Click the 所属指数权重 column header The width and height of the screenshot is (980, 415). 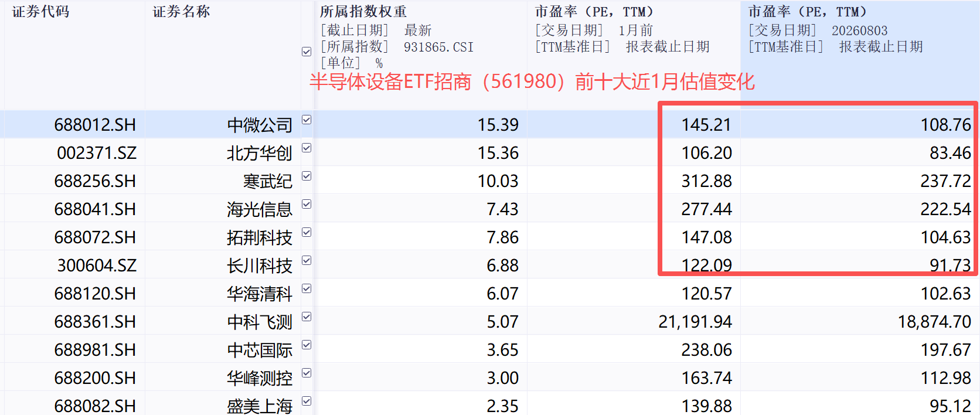(363, 12)
